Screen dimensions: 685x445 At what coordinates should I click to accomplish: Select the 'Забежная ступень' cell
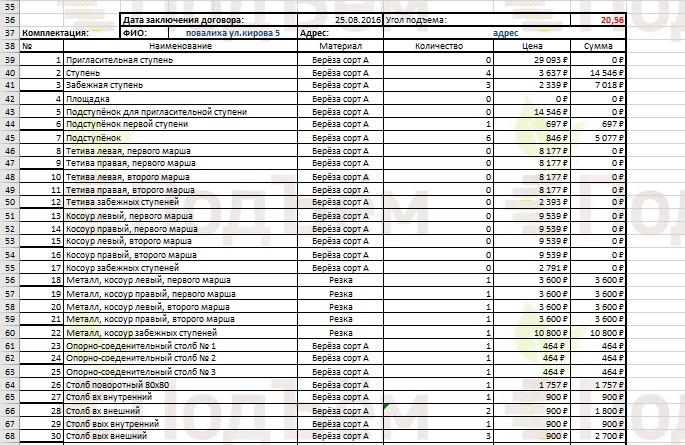point(180,85)
